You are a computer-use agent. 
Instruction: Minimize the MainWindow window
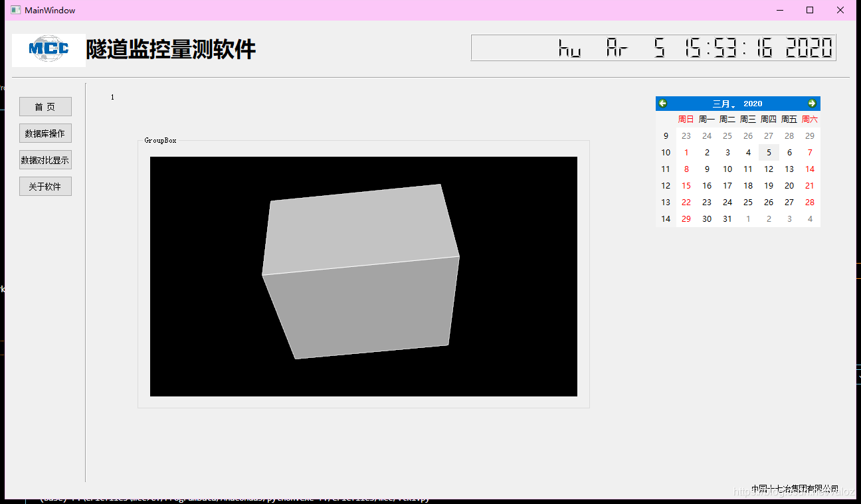(x=779, y=10)
